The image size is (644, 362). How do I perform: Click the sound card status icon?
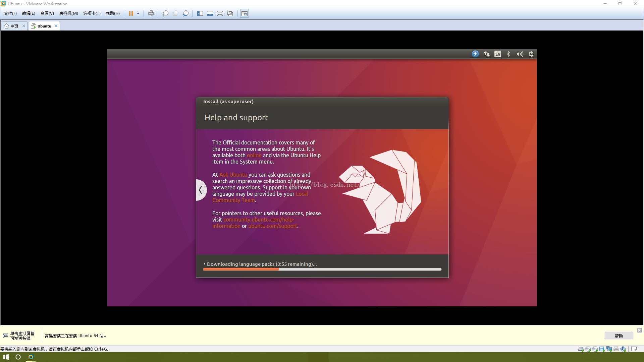click(623, 349)
